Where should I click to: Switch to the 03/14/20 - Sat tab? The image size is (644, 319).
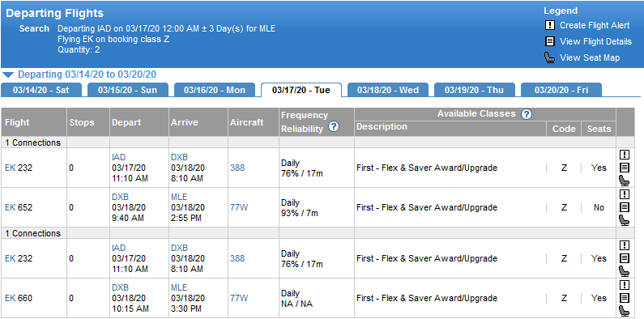coord(41,90)
